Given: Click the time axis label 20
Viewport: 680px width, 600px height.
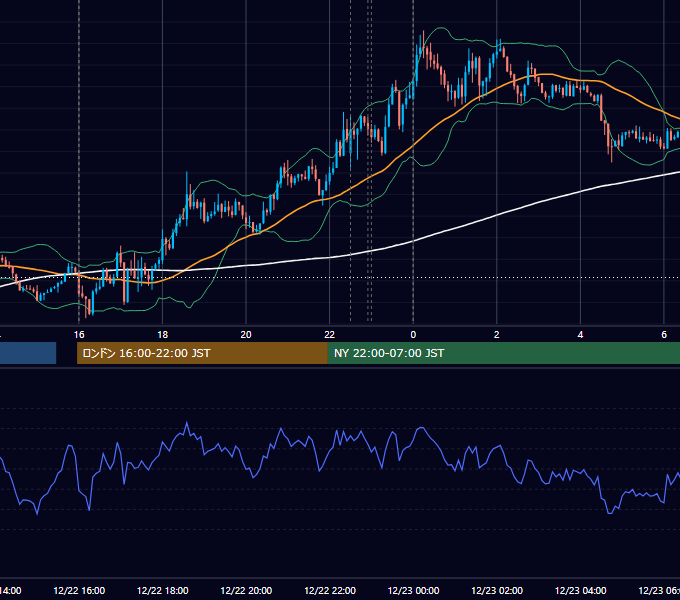Looking at the screenshot, I should coord(246,335).
